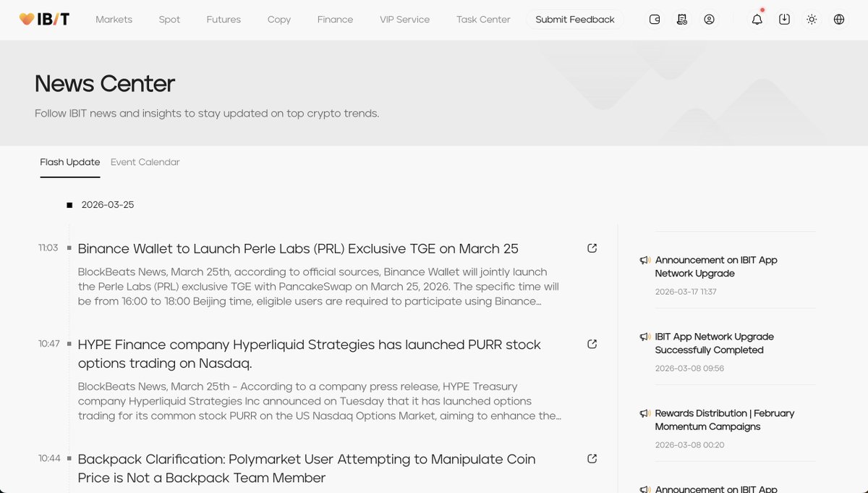Share the Backpack Clarification article
Screen dimensions: 868x493
[592, 458]
